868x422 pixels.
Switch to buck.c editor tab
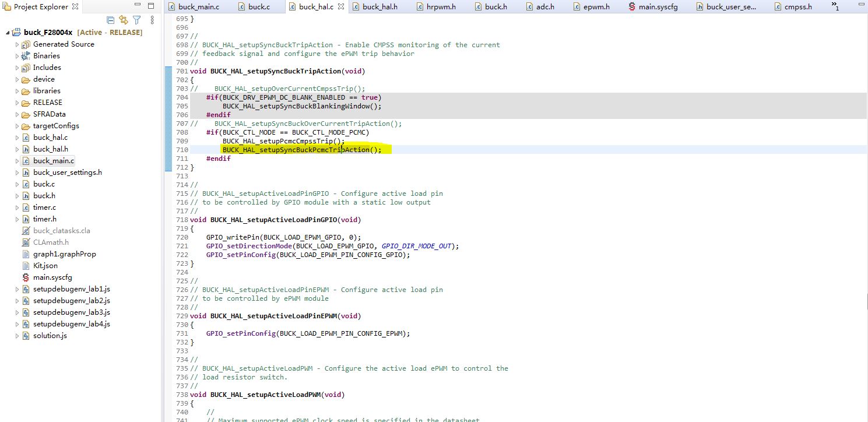(x=259, y=7)
